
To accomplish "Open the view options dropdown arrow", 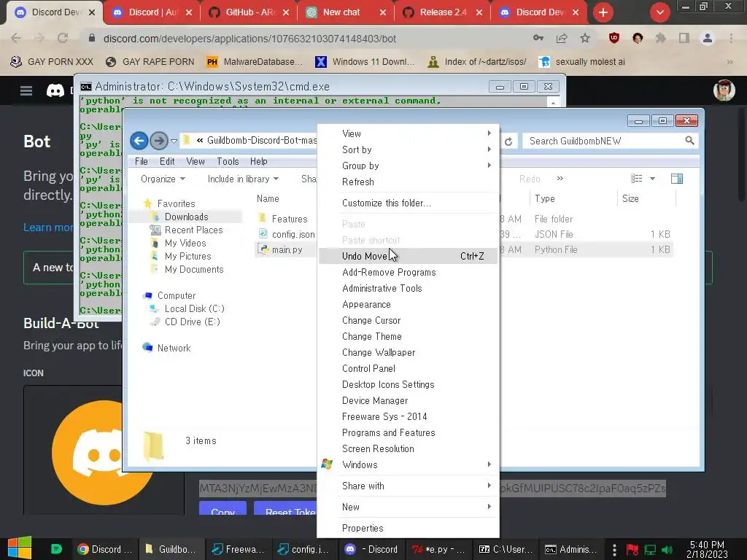I will coord(653,179).
